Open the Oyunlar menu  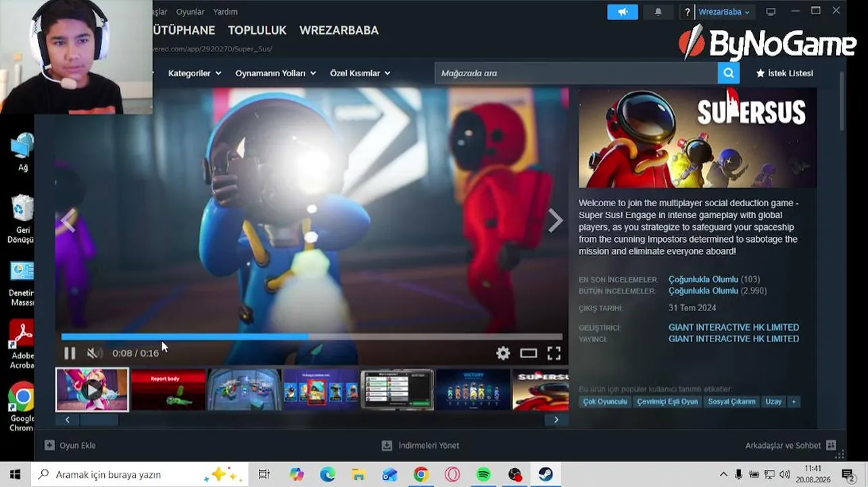coord(190,11)
